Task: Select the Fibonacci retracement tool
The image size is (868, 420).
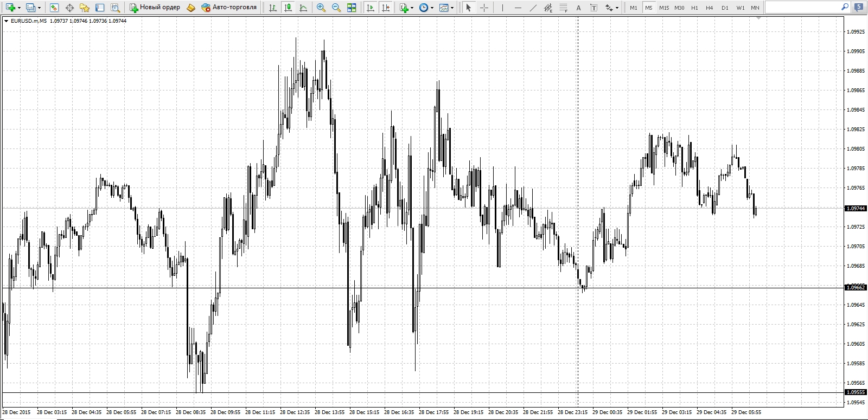Action: pos(563,8)
